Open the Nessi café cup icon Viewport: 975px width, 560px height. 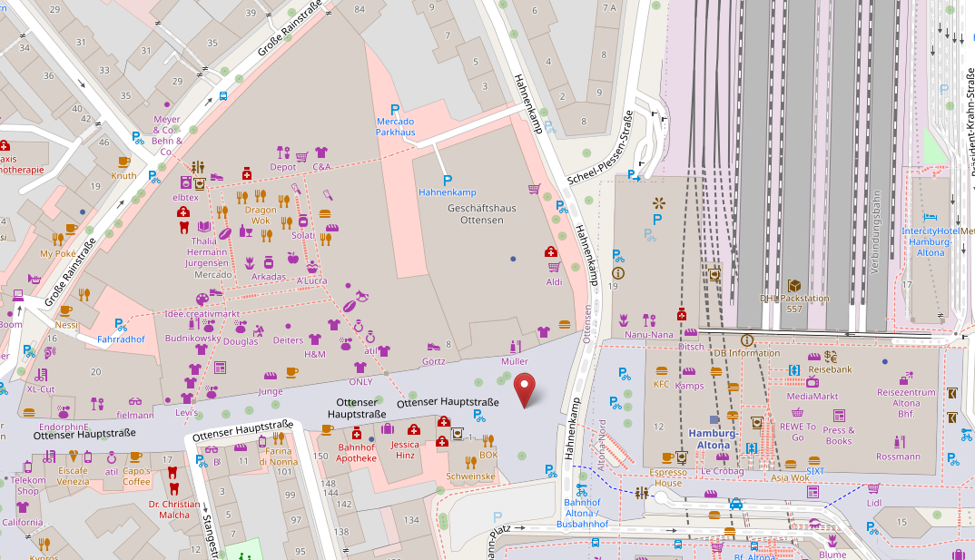click(x=66, y=310)
